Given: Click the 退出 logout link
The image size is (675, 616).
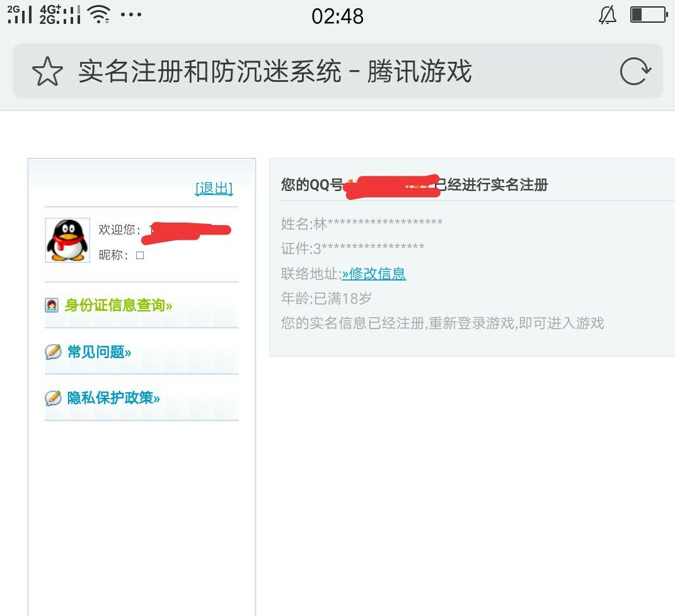Looking at the screenshot, I should [x=214, y=188].
